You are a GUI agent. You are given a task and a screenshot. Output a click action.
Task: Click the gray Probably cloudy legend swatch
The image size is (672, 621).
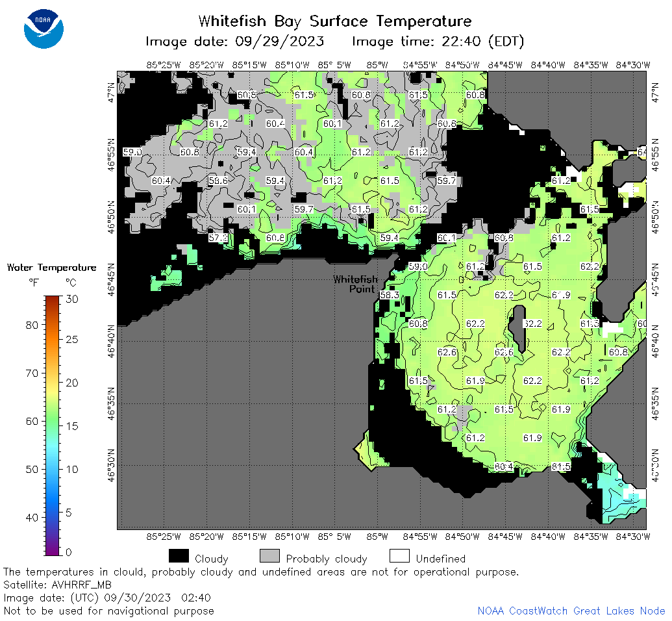(269, 556)
